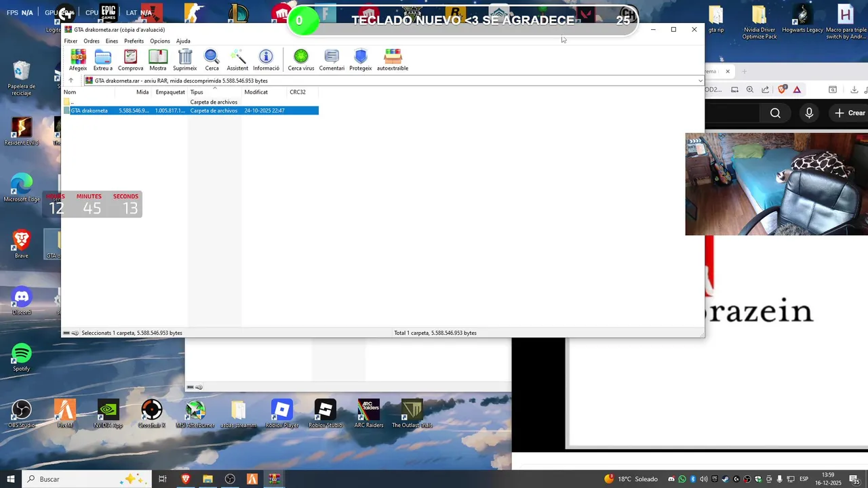The image size is (868, 488).
Task: Close the browser tab with the X
Action: (728, 71)
